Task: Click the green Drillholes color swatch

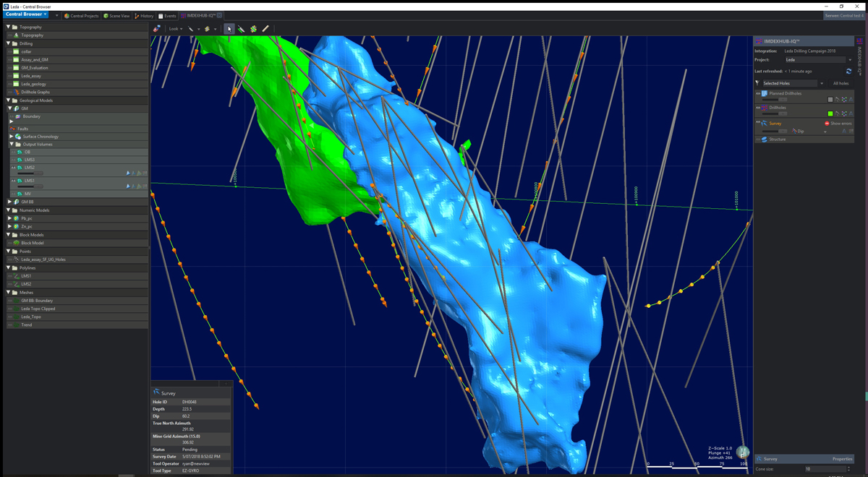Action: (x=830, y=113)
